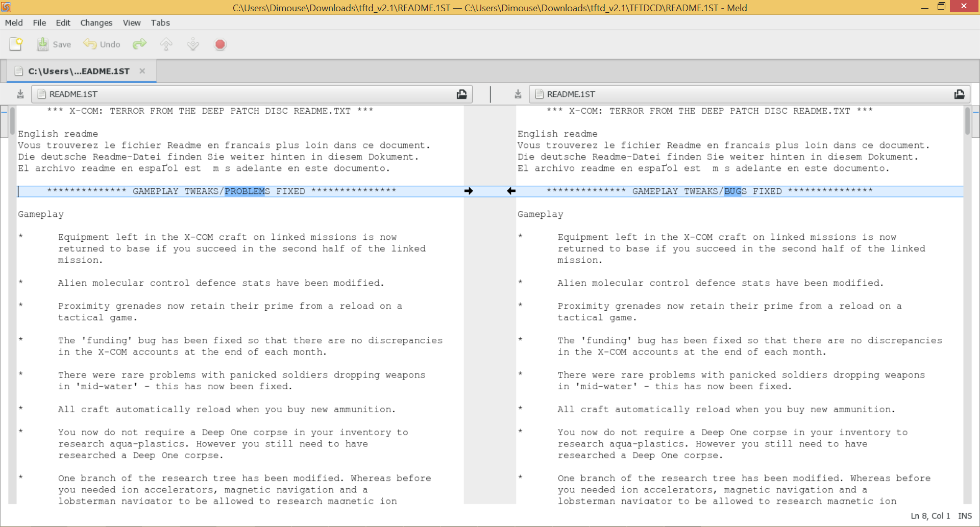Click the Ln 8, Col 1 status indicator
This screenshot has width=980, height=527.
click(930, 516)
